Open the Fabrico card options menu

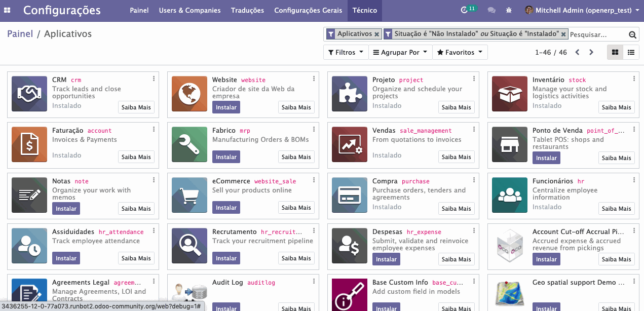[x=314, y=129]
